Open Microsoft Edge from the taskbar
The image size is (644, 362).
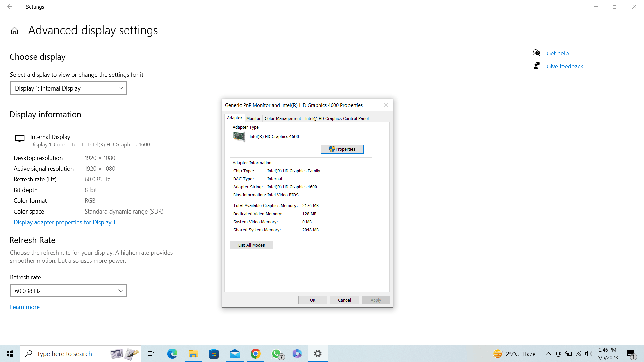tap(172, 354)
